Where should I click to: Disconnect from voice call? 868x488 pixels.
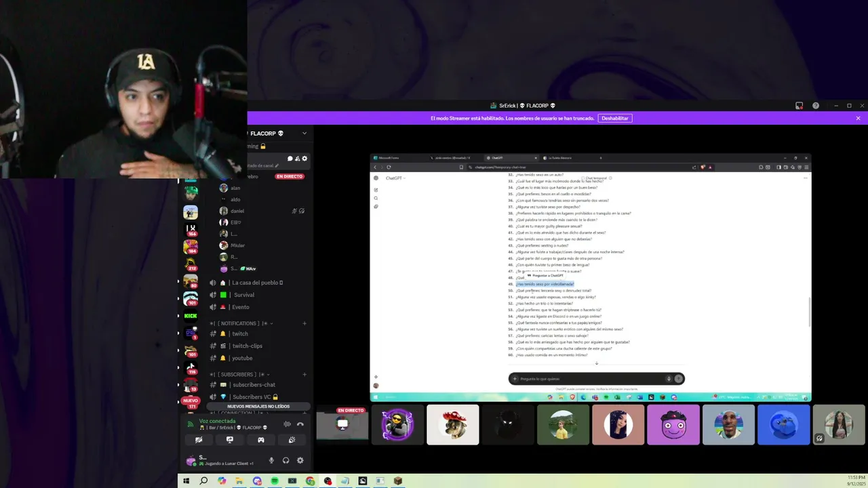pos(300,424)
